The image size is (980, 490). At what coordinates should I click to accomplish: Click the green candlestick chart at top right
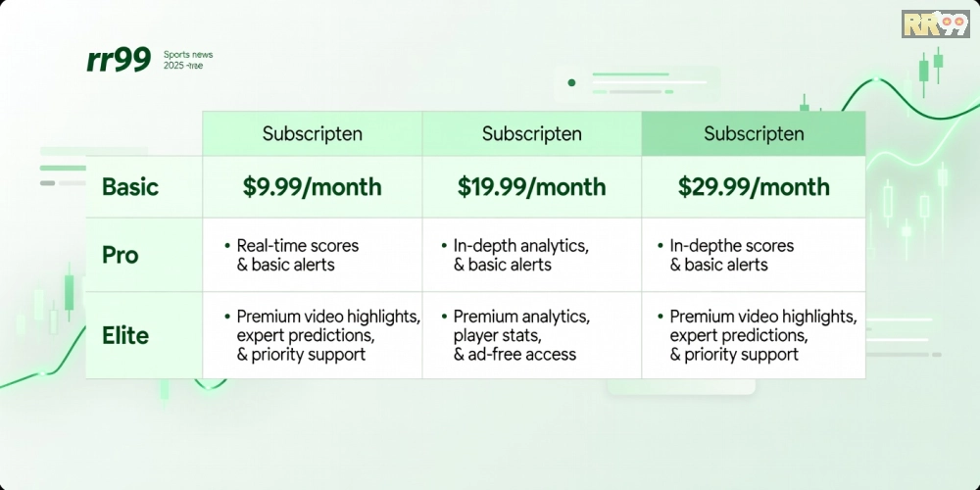click(x=931, y=69)
